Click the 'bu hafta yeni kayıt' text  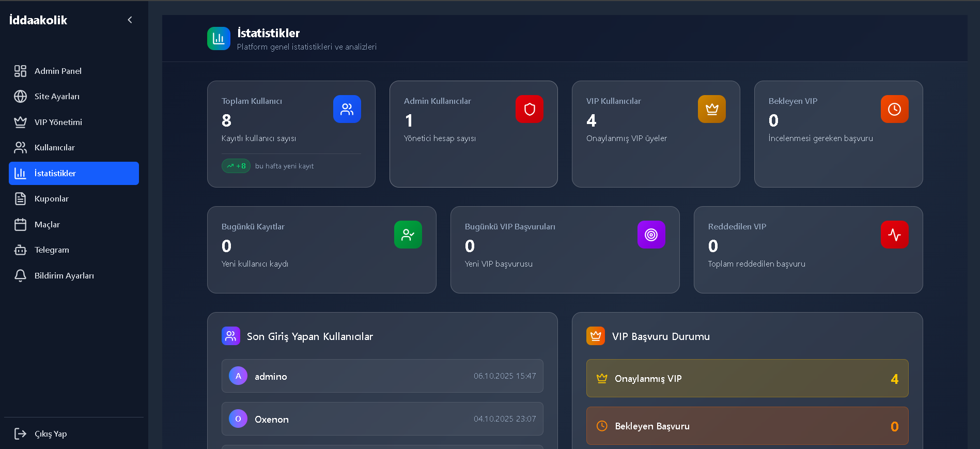(x=284, y=166)
